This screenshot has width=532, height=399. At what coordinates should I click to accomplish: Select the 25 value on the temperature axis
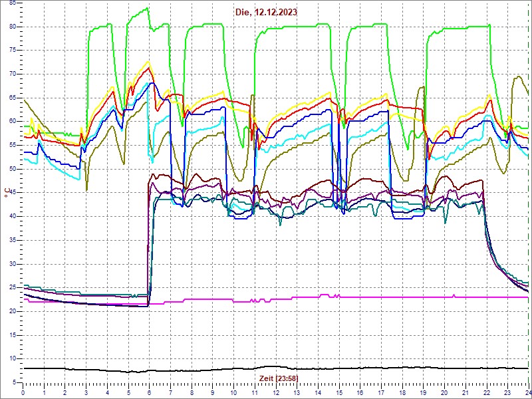click(x=13, y=288)
